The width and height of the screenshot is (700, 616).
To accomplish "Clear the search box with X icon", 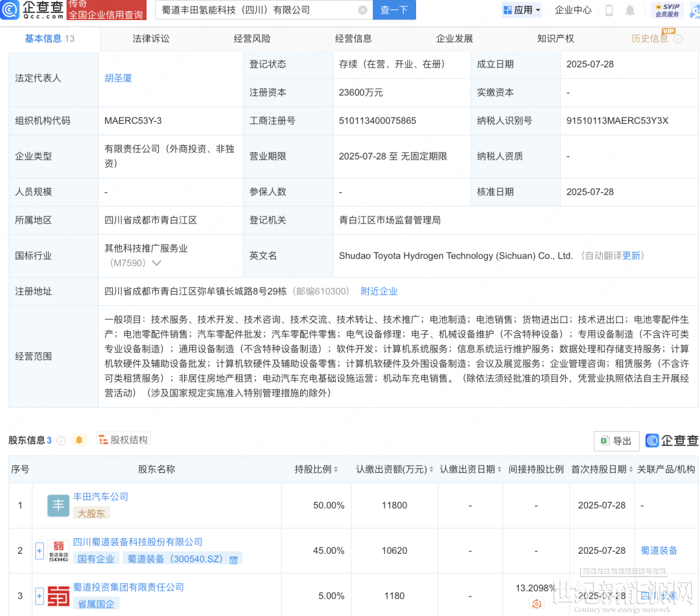I will pyautogui.click(x=362, y=10).
